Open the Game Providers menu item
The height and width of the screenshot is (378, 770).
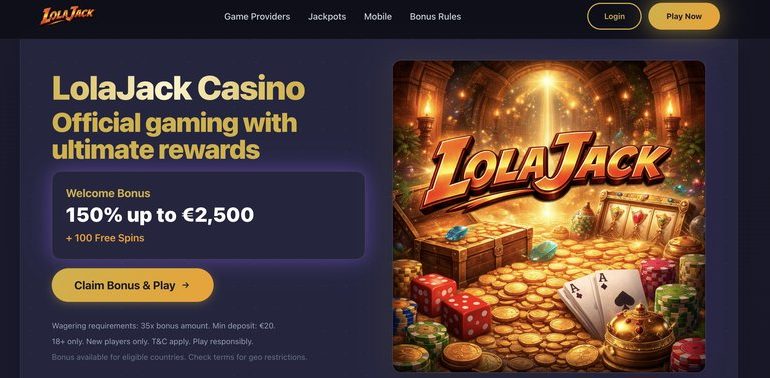(257, 16)
